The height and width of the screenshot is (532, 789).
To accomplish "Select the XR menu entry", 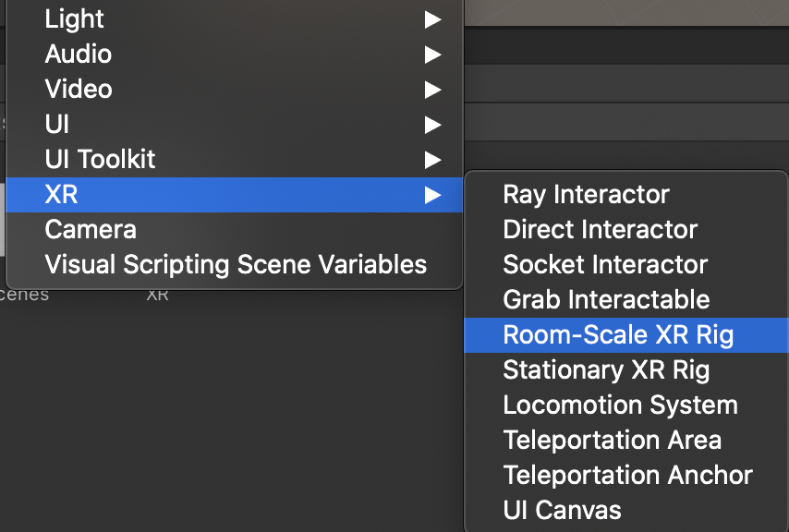I will point(234,195).
